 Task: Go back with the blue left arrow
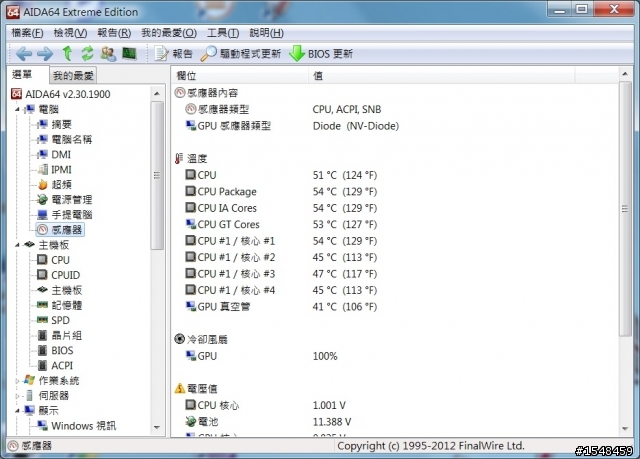[24, 53]
